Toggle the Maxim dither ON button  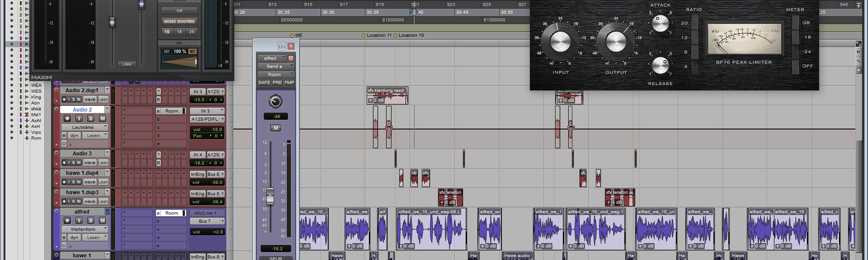[179, 10]
